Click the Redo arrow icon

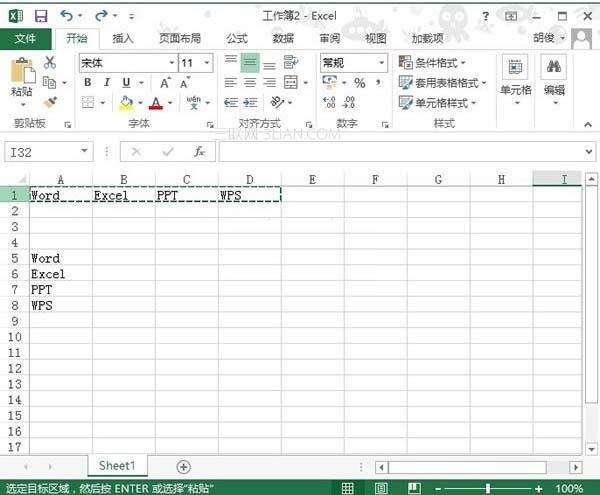click(x=101, y=16)
